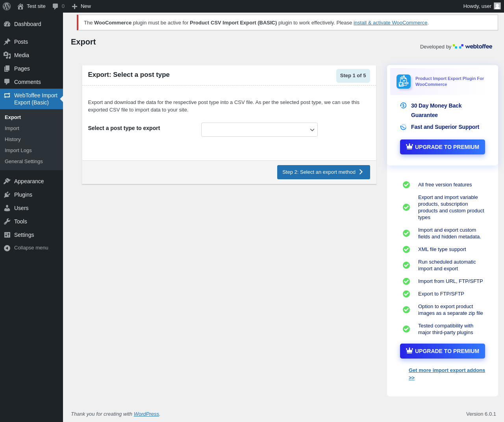Click the Export and import variable products text
Image resolution: width=504 pixels, height=422 pixels.
(451, 207)
